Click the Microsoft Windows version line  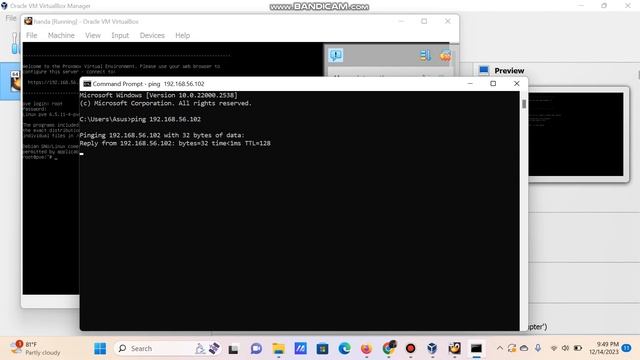click(x=158, y=95)
